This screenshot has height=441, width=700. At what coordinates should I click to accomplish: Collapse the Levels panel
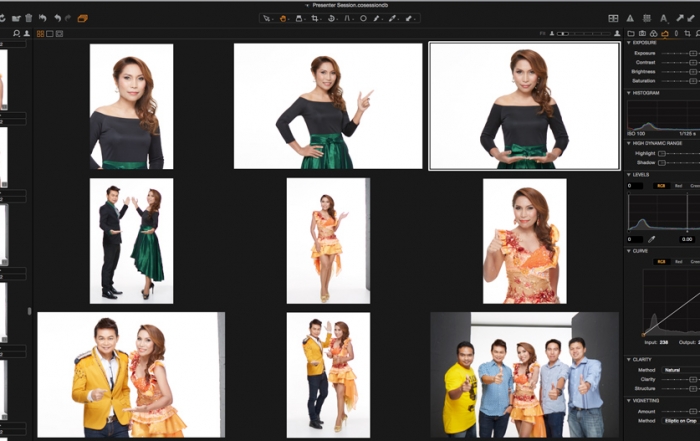point(629,175)
